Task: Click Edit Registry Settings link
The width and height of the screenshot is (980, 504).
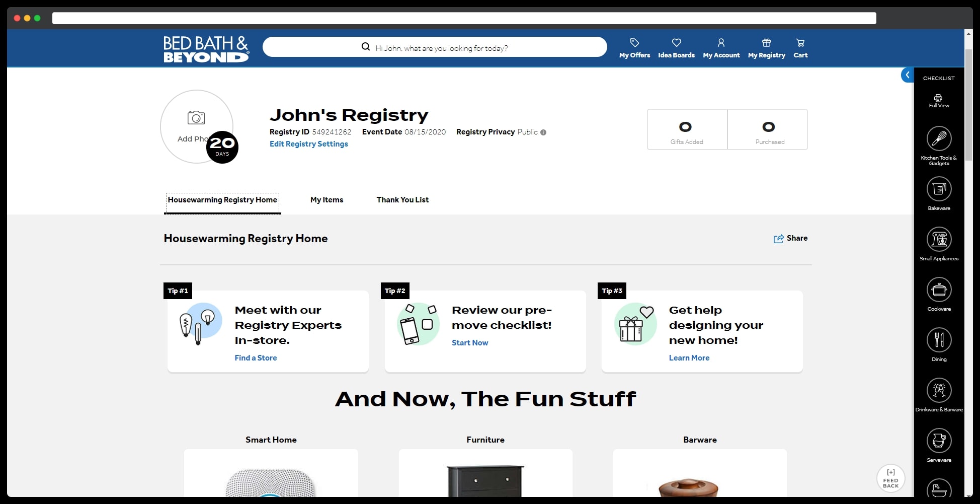Action: [x=308, y=144]
